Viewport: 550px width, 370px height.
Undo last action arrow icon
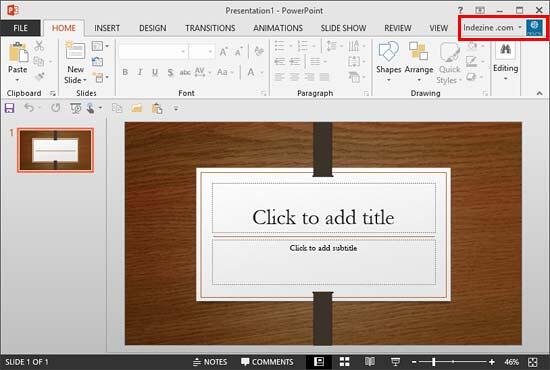(29, 108)
